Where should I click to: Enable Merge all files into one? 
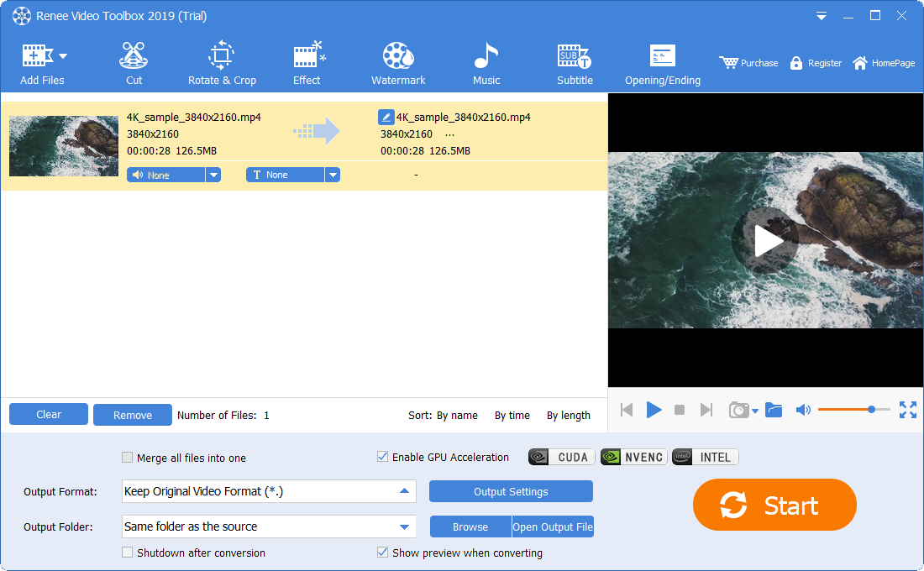[128, 458]
